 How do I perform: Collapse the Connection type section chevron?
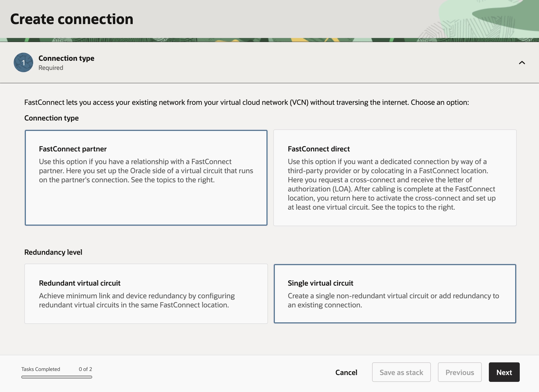[522, 63]
